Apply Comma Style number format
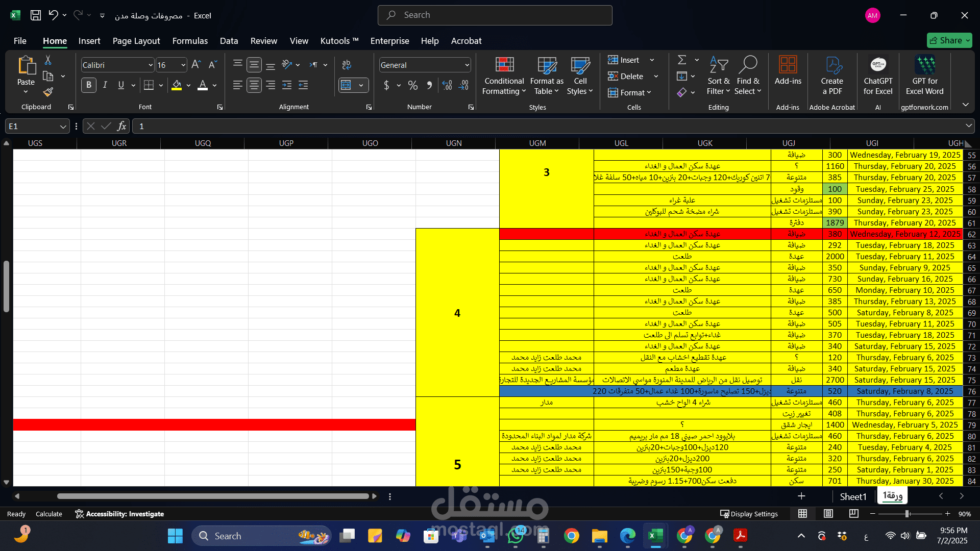 pos(429,85)
